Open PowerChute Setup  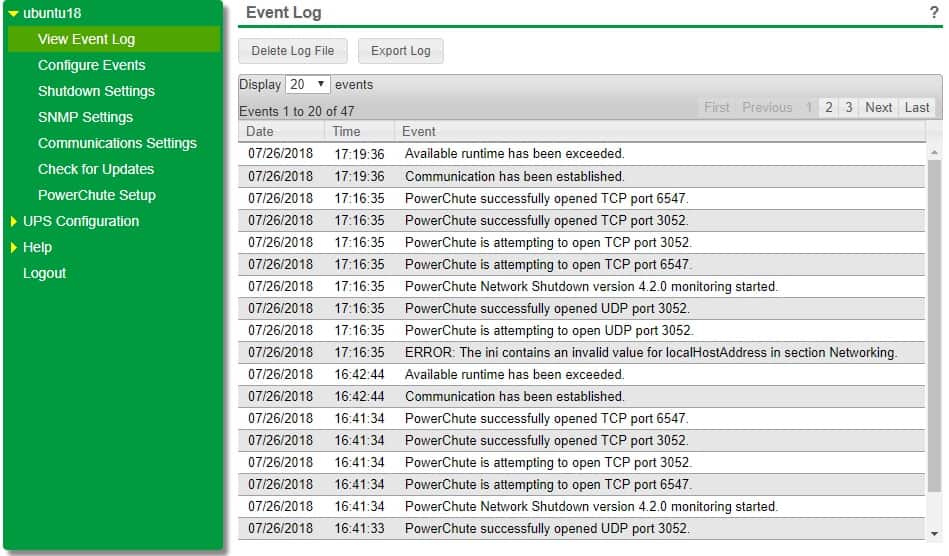tap(97, 195)
